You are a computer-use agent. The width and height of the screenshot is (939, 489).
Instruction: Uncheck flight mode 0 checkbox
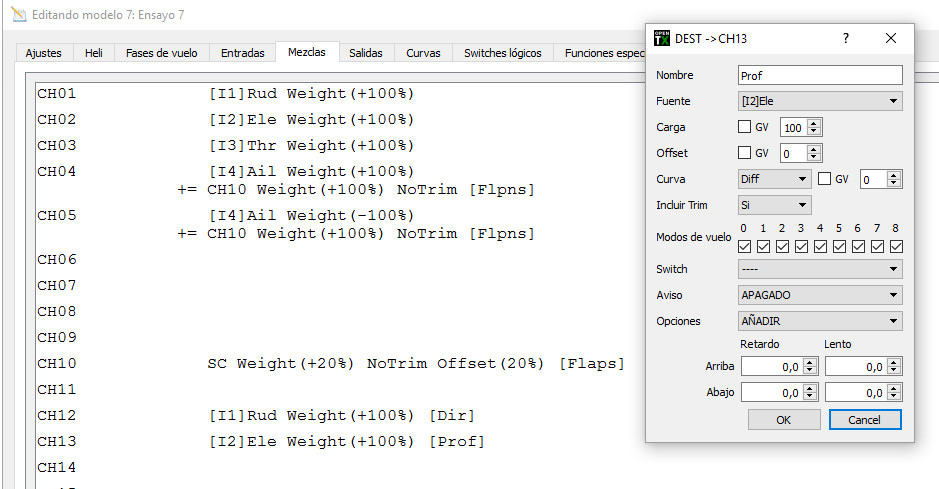[744, 246]
